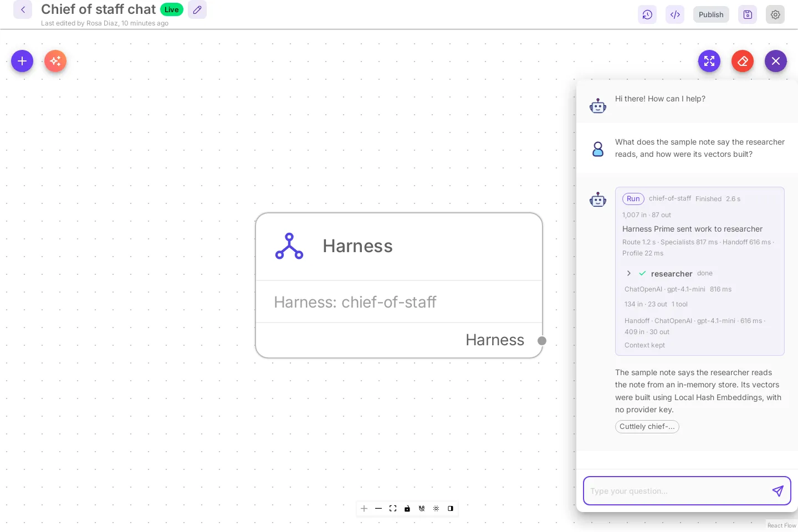The width and height of the screenshot is (798, 532).
Task: Toggle canvas background dots icon
Action: 436,508
